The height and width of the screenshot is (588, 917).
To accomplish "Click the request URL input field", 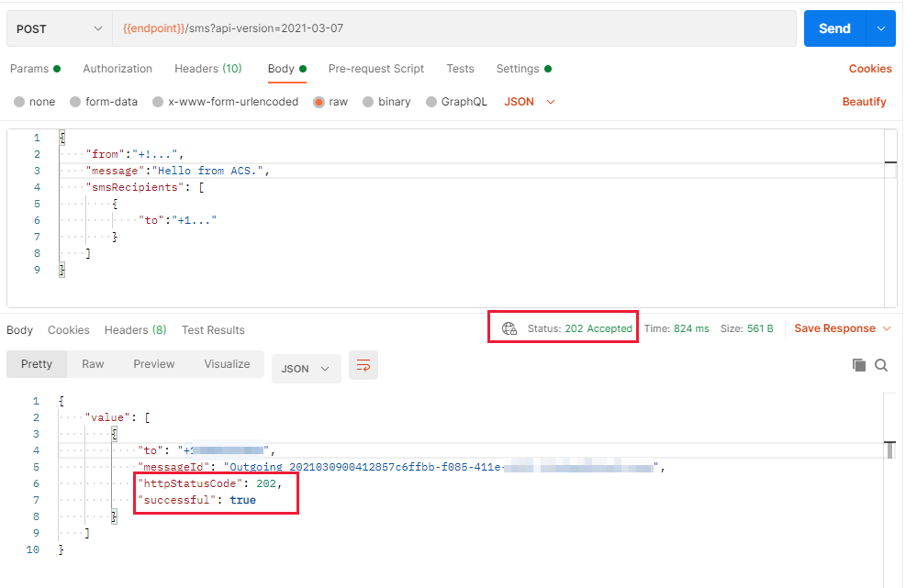I will pos(454,28).
